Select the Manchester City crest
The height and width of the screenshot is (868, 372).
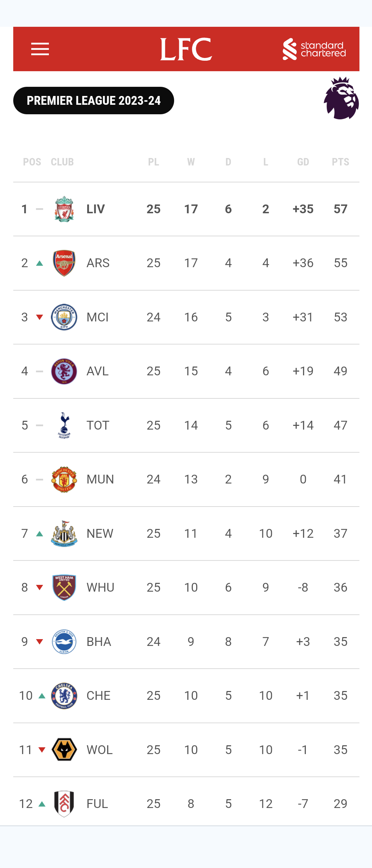(64, 317)
